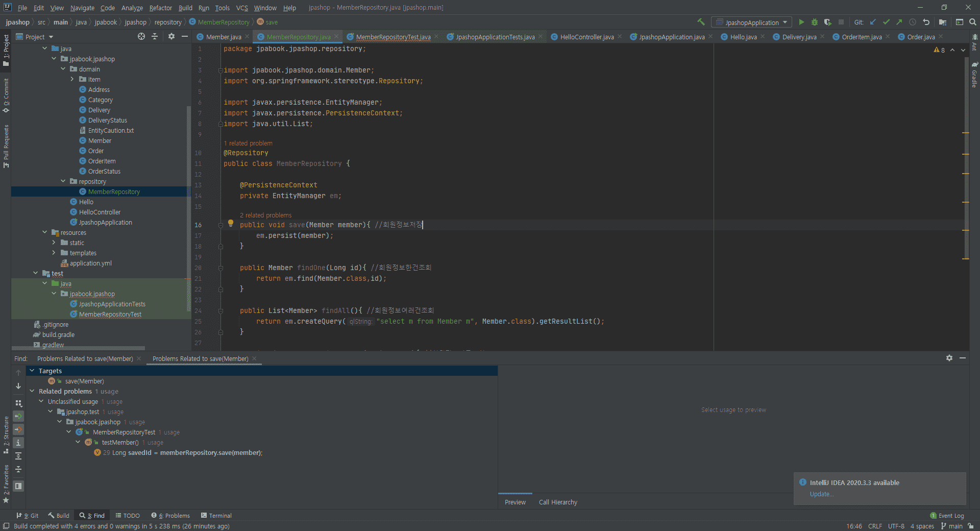Collapse the Related problems node
This screenshot has height=531, width=980.
coord(32,391)
